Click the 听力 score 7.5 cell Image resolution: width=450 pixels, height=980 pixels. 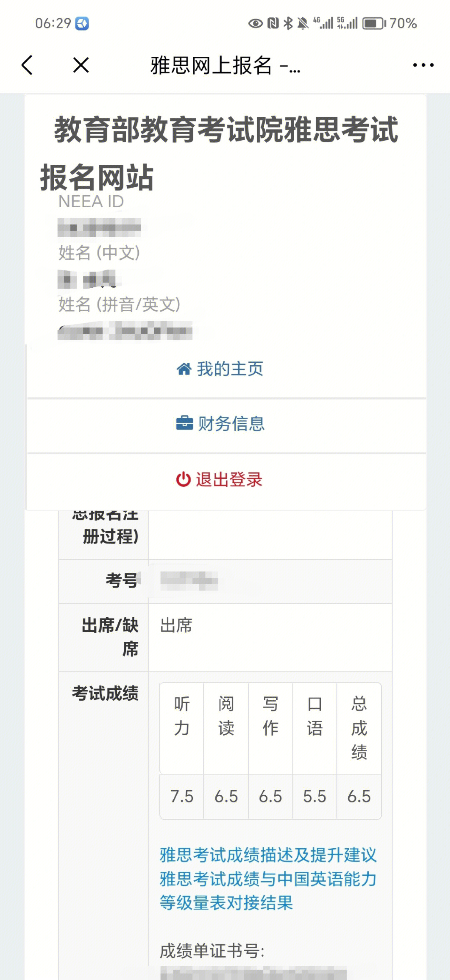182,797
